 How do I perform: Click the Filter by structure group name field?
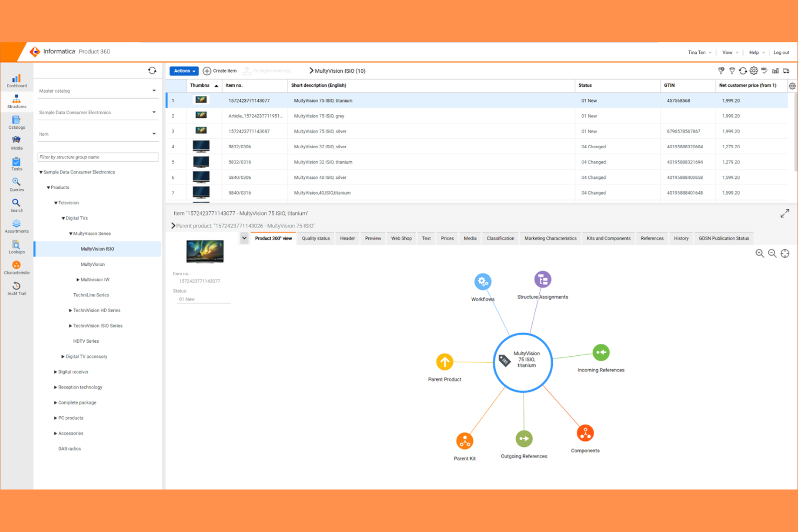[98, 157]
